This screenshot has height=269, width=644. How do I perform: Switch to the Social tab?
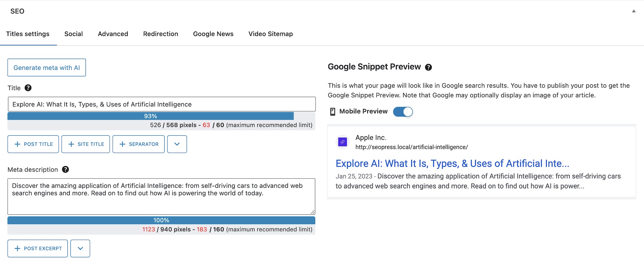[x=73, y=34]
